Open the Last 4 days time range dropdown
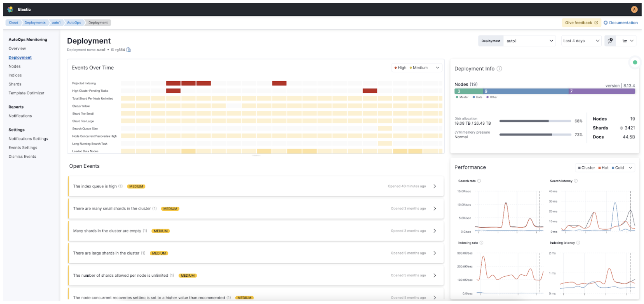644x304 pixels. [581, 41]
